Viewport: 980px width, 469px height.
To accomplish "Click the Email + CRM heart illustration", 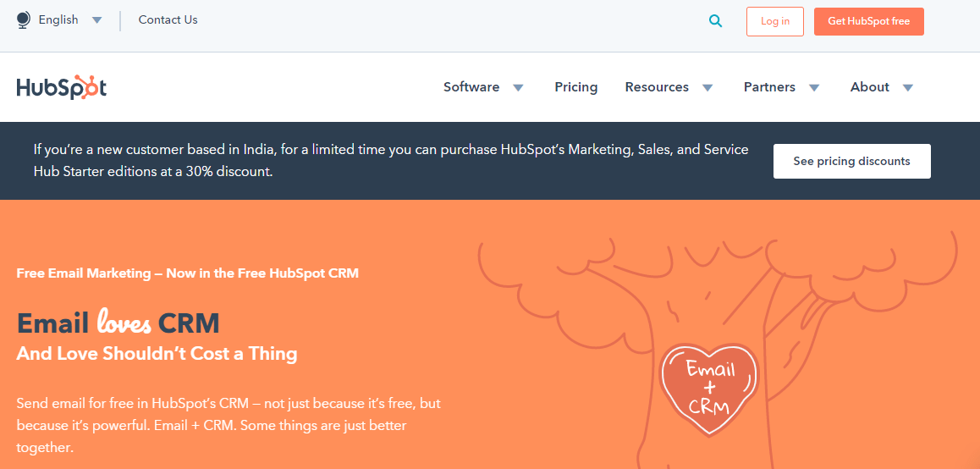I will pyautogui.click(x=708, y=389).
